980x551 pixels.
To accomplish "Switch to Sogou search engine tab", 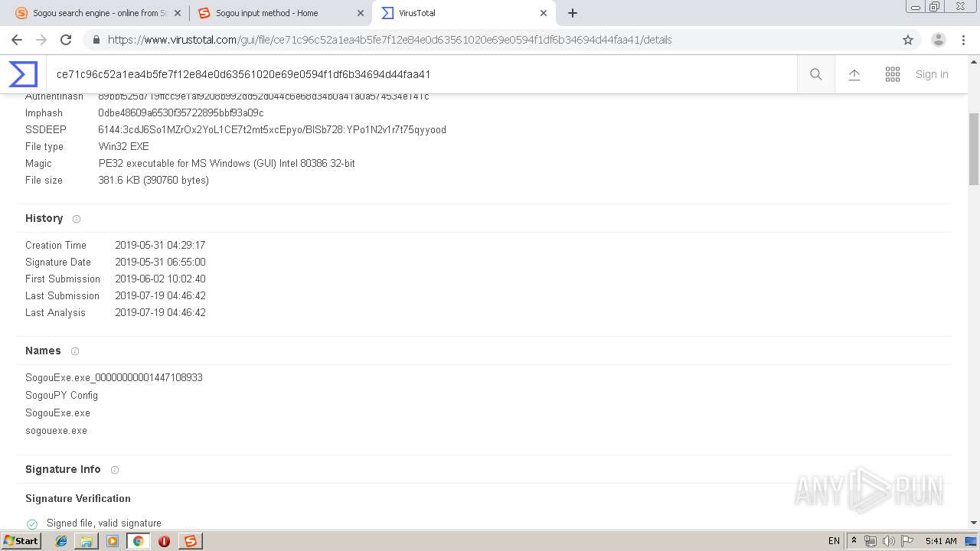I will pos(97,13).
